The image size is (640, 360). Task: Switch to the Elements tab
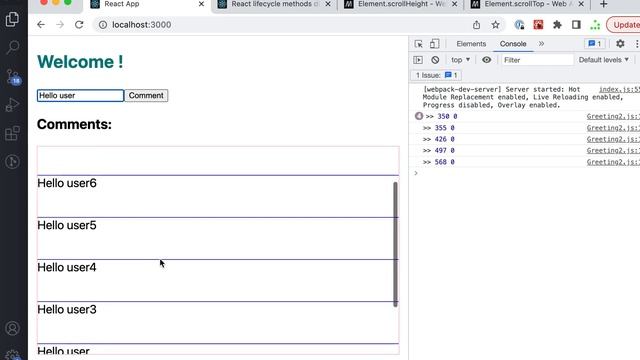471,44
